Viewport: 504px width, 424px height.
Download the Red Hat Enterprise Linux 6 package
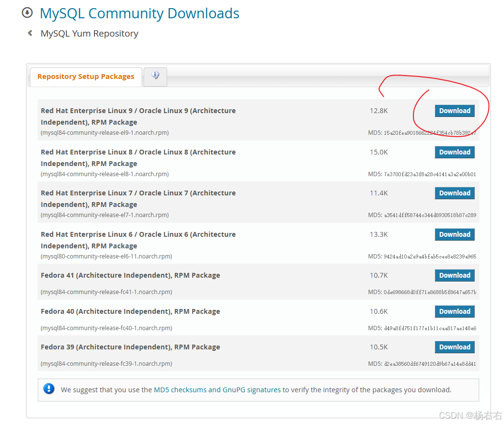coord(454,234)
